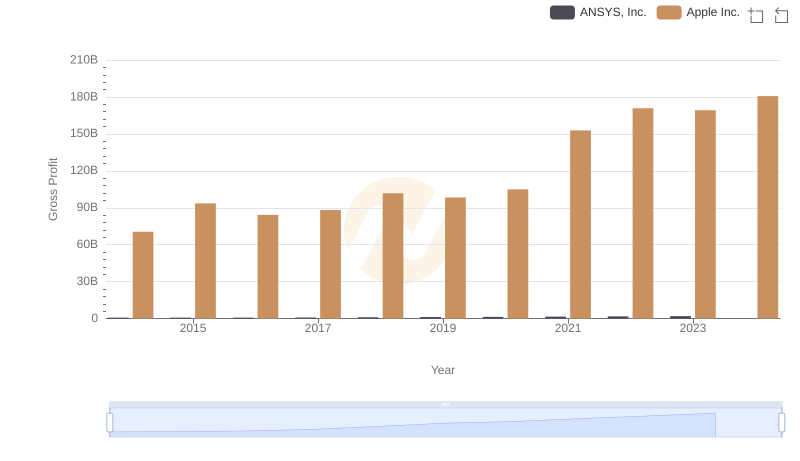
Task: Click the '180B' y-axis label
Action: (84, 97)
